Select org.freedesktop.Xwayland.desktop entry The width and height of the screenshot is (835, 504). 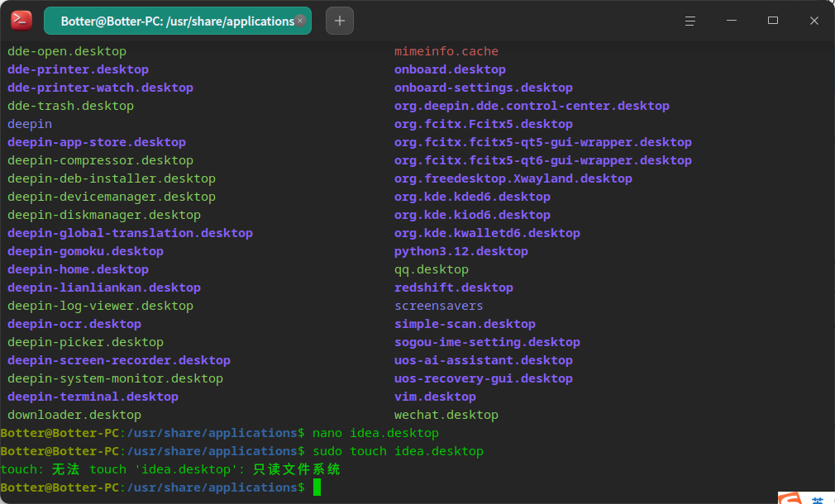point(513,178)
